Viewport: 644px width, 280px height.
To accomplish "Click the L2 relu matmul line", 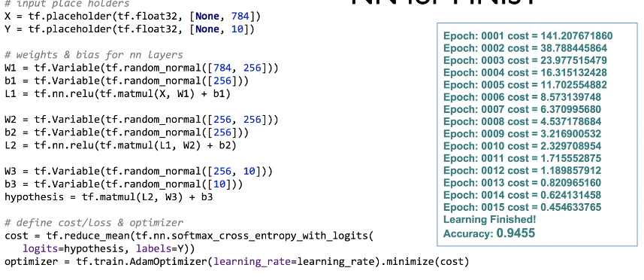I will coord(121,145).
